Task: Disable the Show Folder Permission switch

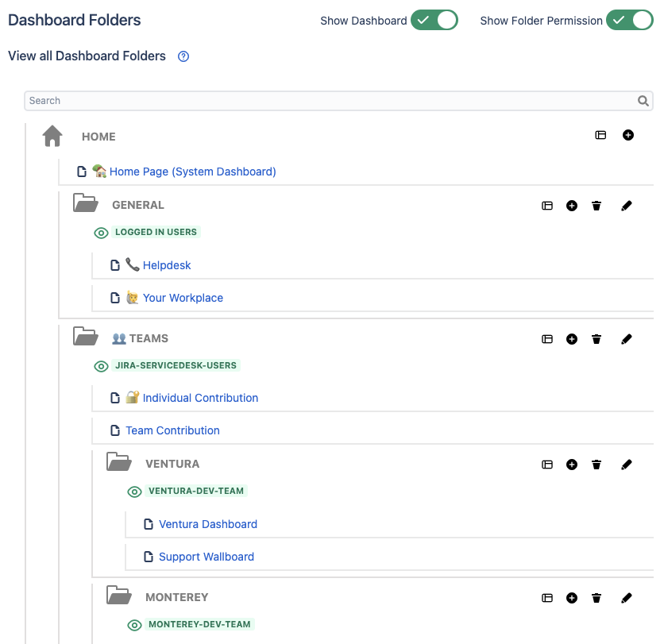Action: point(629,21)
